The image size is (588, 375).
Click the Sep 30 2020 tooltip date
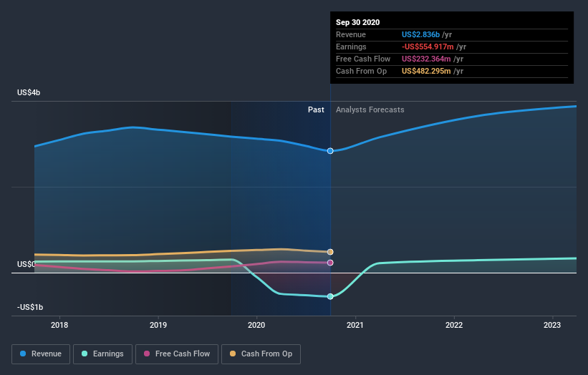(x=358, y=22)
